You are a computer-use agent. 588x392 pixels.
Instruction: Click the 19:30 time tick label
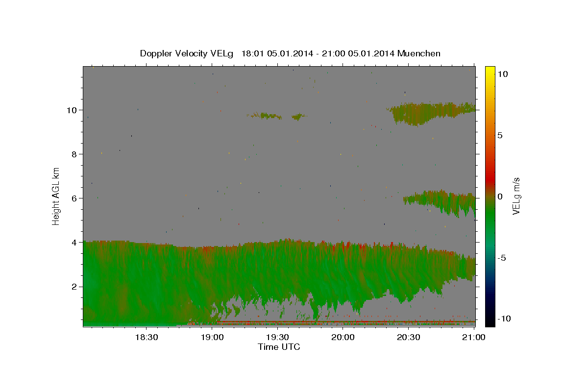277,337
